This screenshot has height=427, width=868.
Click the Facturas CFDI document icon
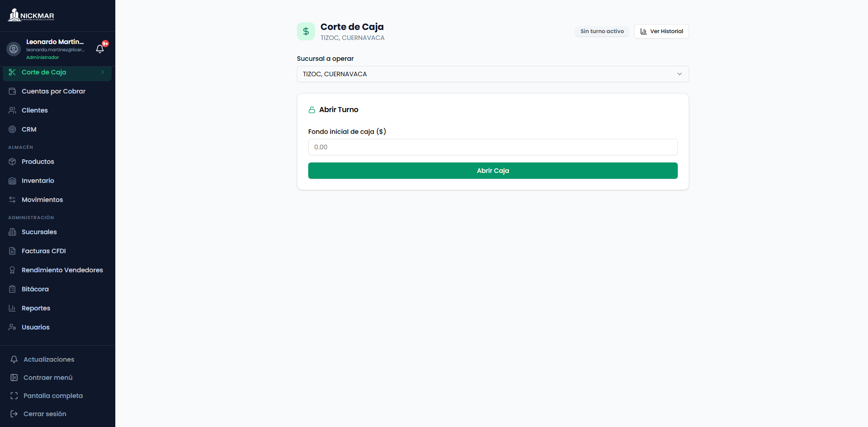(x=12, y=251)
